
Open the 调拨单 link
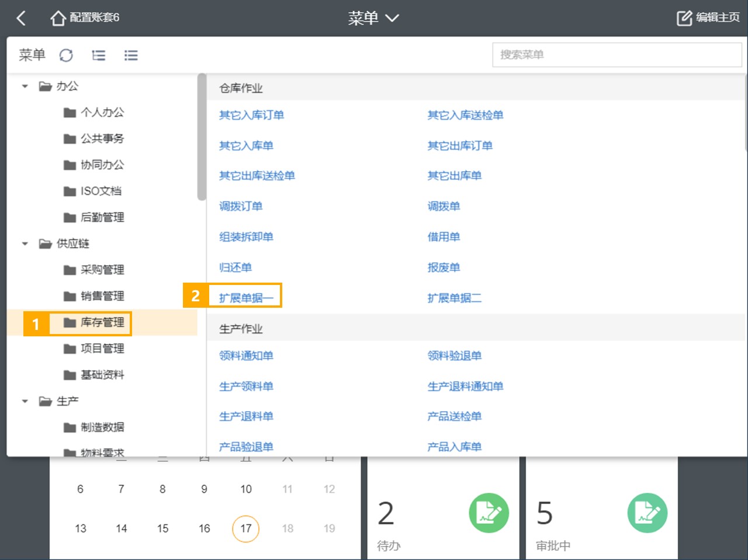tap(444, 206)
